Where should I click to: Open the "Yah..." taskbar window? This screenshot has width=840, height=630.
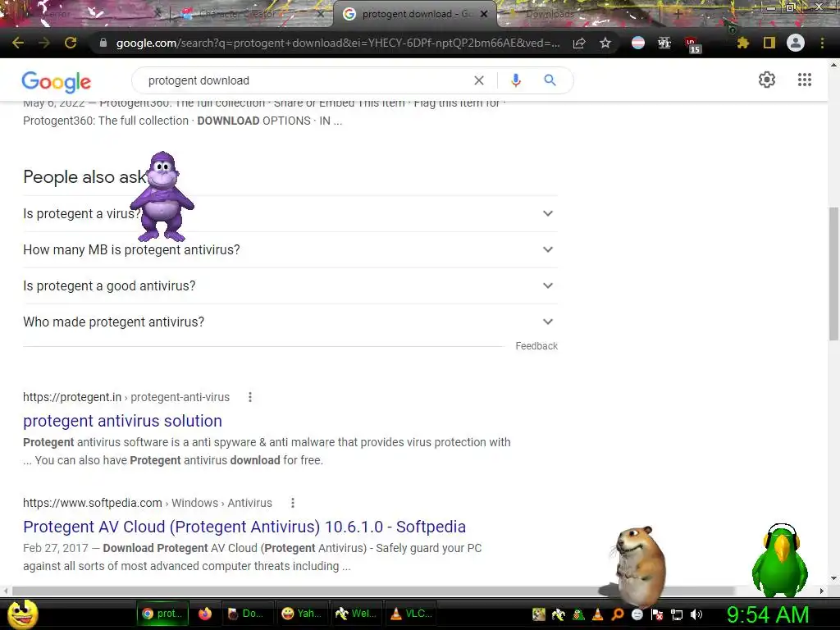(301, 614)
